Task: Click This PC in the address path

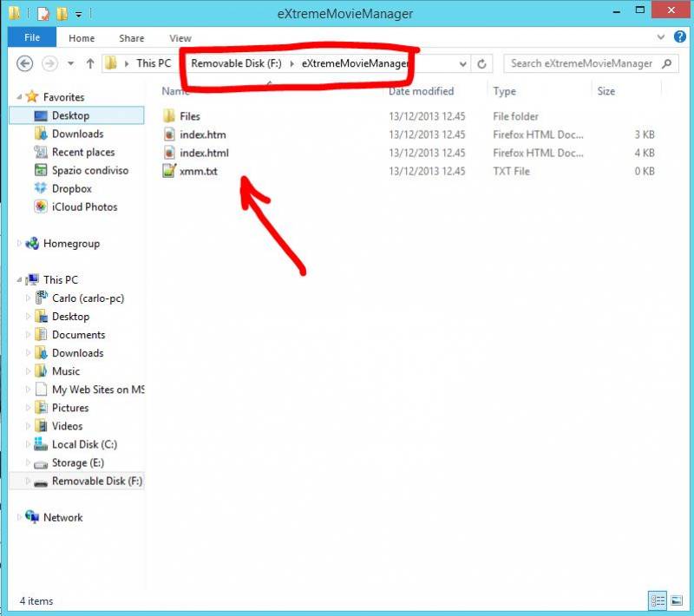Action: [x=154, y=63]
